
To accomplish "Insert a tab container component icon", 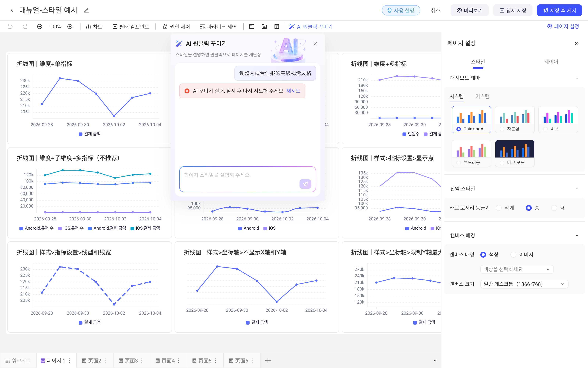I will click(252, 26).
